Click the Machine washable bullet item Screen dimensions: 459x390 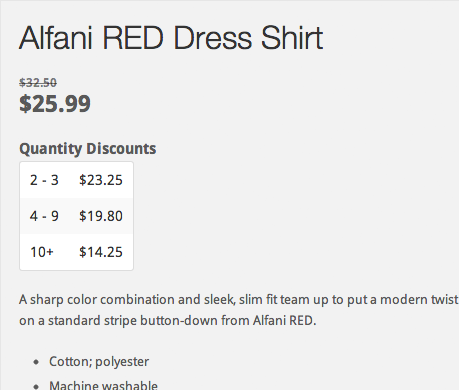(103, 385)
